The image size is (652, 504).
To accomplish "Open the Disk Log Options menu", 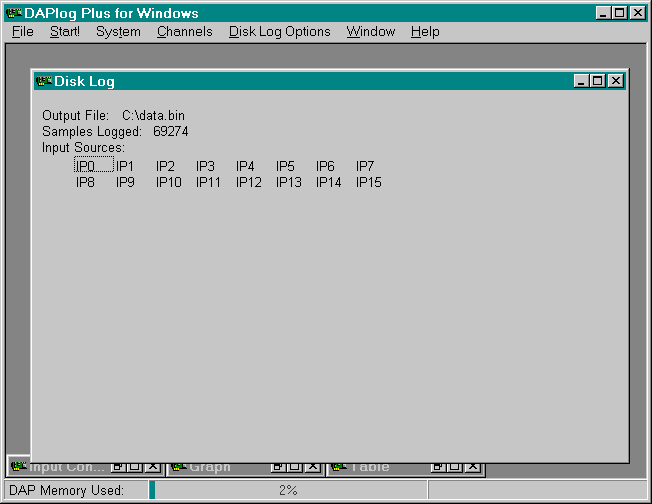I will [x=279, y=32].
